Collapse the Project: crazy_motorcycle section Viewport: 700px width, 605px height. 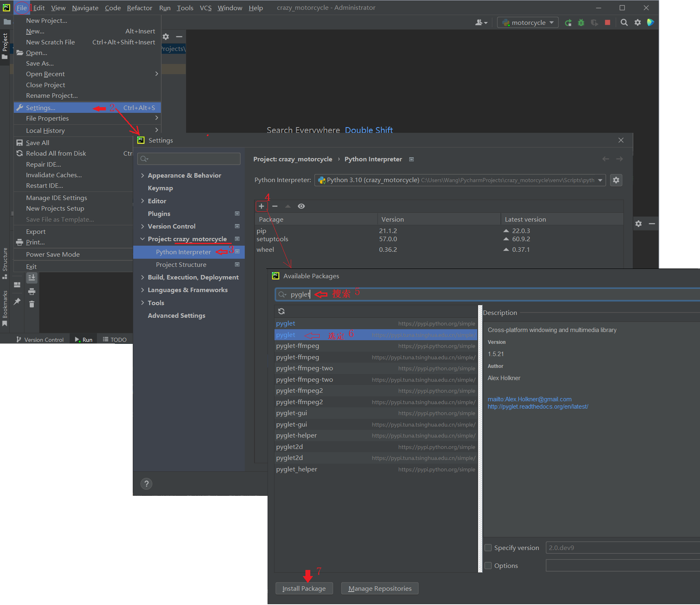[143, 239]
